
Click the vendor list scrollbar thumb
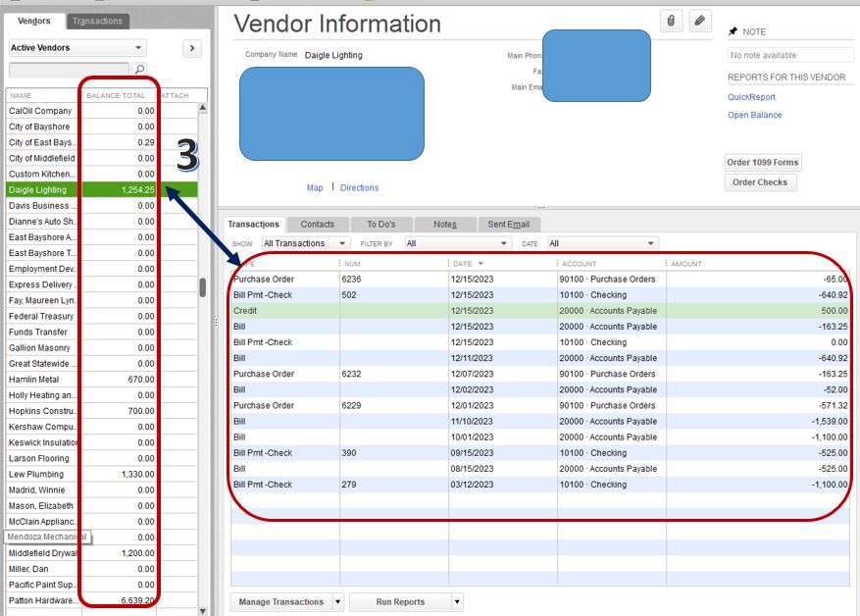pyautogui.click(x=202, y=287)
